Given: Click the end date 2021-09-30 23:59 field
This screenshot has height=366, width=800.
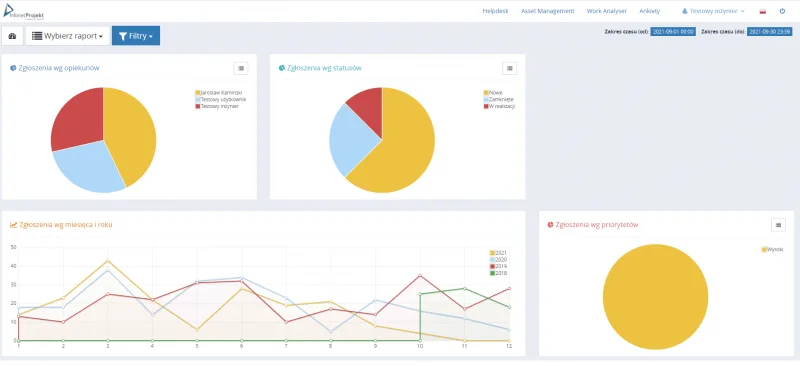Looking at the screenshot, I should (769, 32).
